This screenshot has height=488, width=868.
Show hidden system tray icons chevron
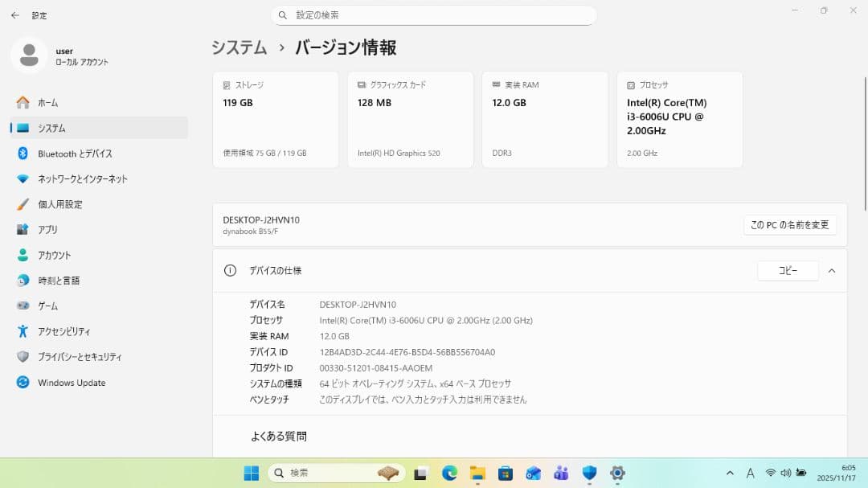pos(730,473)
